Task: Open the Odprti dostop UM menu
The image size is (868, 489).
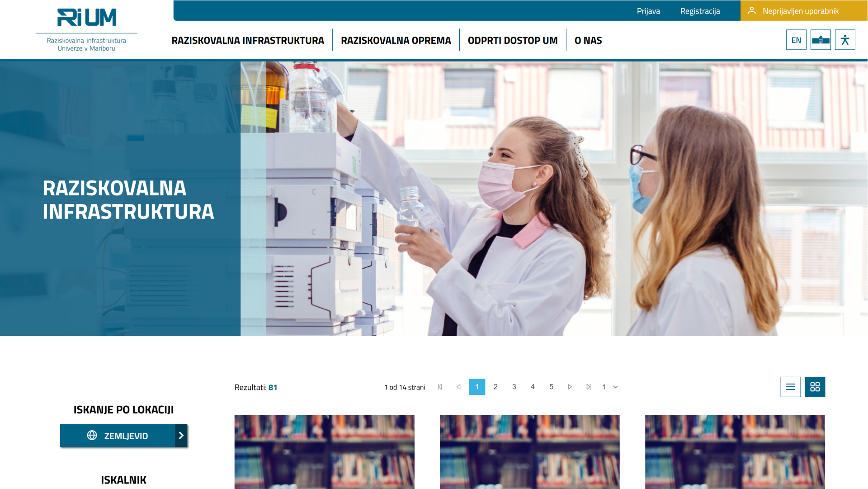Action: (x=512, y=40)
